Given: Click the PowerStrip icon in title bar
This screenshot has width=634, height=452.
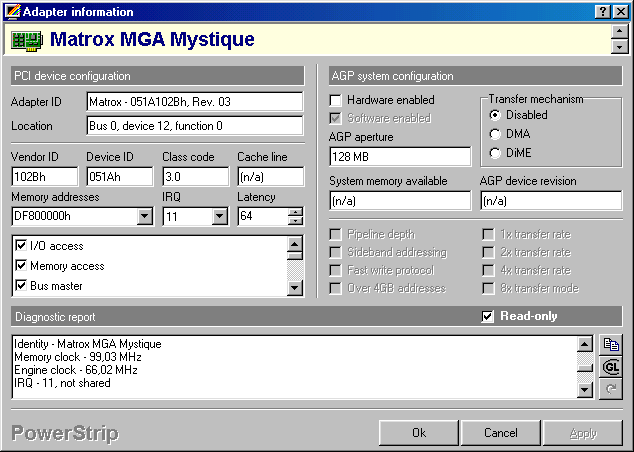Looking at the screenshot, I should coord(10,11).
